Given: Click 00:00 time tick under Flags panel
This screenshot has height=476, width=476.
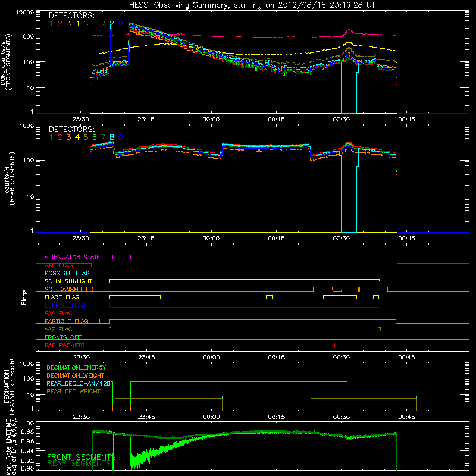Looking at the screenshot, I should coord(211,358).
